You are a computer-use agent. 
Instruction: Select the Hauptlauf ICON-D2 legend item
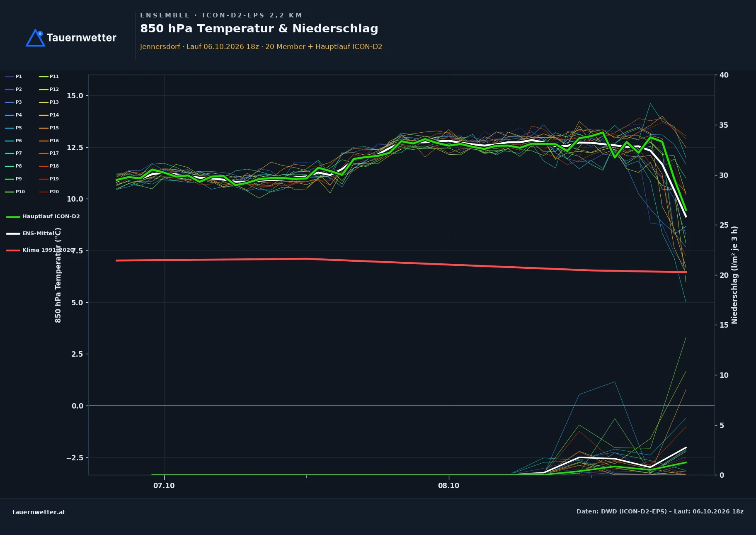point(43,216)
